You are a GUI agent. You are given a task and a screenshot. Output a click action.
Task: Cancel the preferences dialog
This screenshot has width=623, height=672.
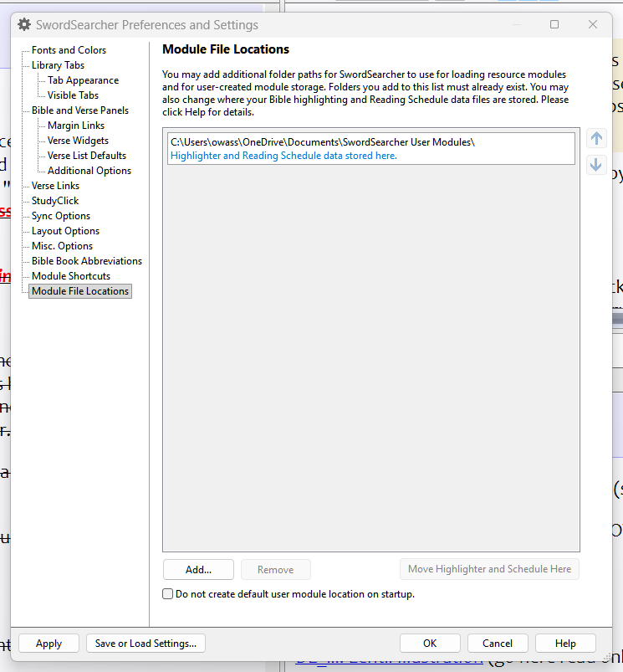click(x=498, y=644)
